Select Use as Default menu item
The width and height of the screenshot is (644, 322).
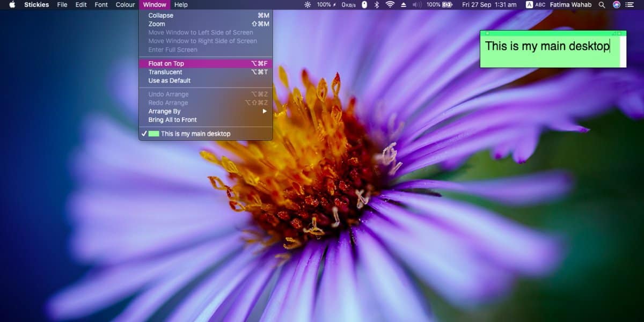[206, 80]
